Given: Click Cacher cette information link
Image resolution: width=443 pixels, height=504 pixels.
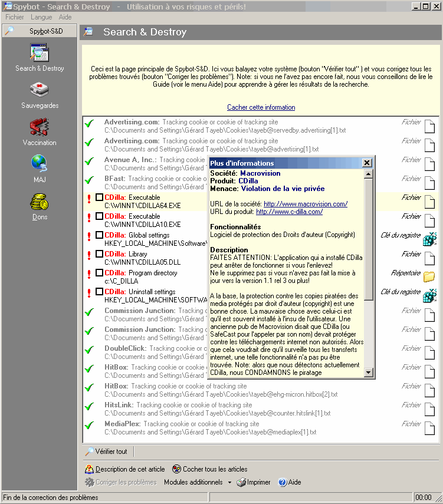Looking at the screenshot, I should 261,107.
